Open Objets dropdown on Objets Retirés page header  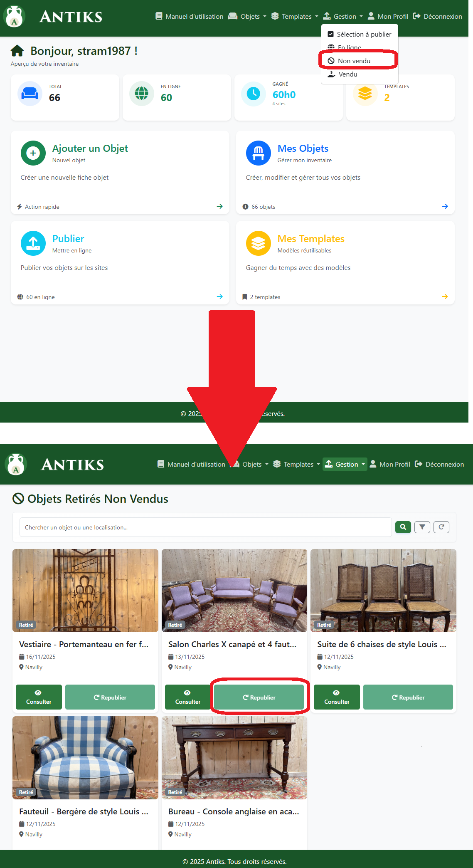pos(251,464)
